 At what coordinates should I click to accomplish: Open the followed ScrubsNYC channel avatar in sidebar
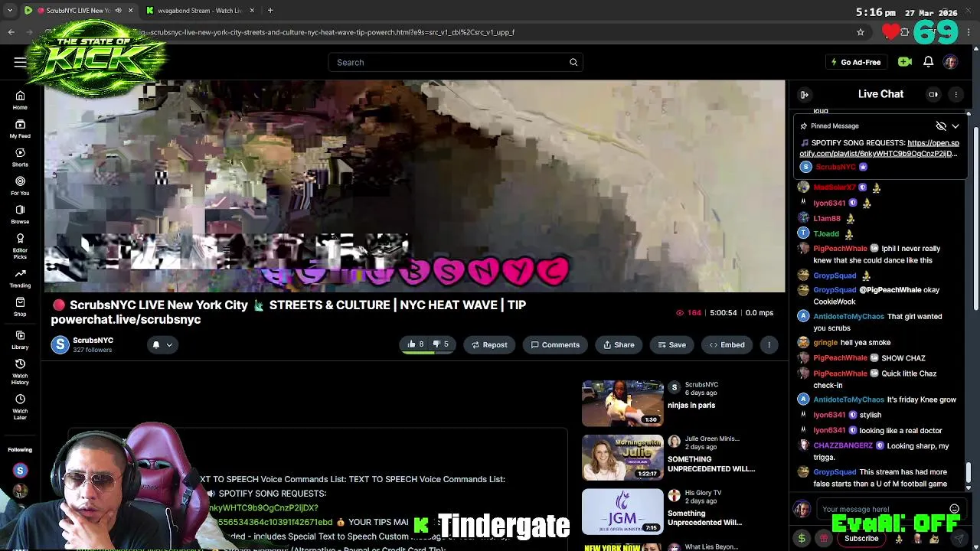[20, 471]
